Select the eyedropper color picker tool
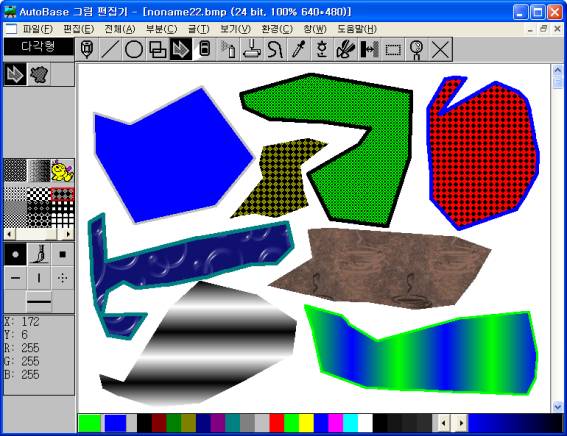This screenshot has height=436, width=567. pos(299,49)
